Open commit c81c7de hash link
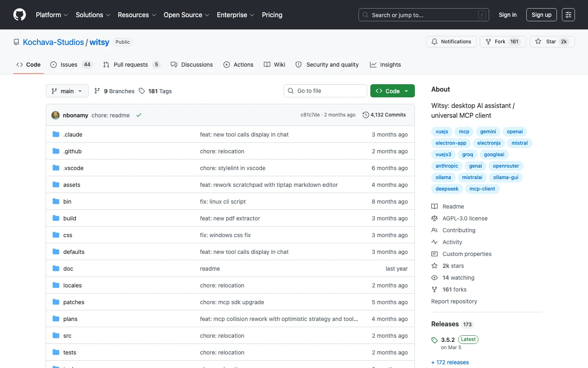Image resolution: width=588 pixels, height=368 pixels. pos(310,115)
